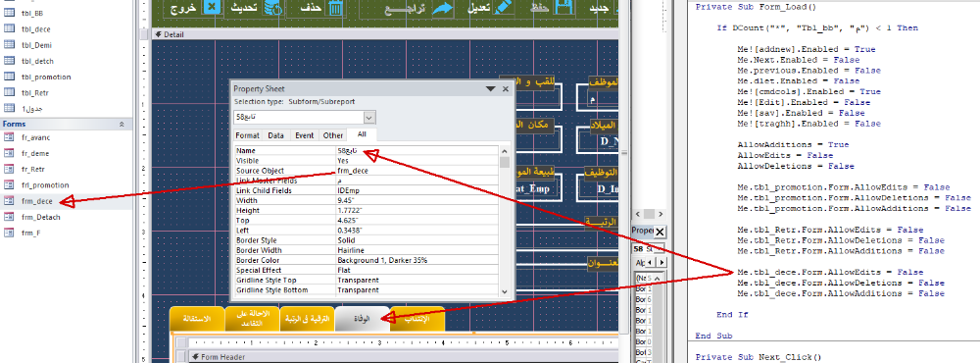Screen dimensions: 980x363
Task: Click the database refresh icon
Action: point(273,8)
